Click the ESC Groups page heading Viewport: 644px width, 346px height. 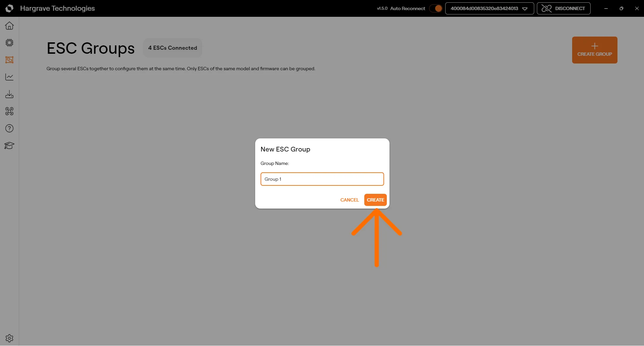tap(91, 48)
